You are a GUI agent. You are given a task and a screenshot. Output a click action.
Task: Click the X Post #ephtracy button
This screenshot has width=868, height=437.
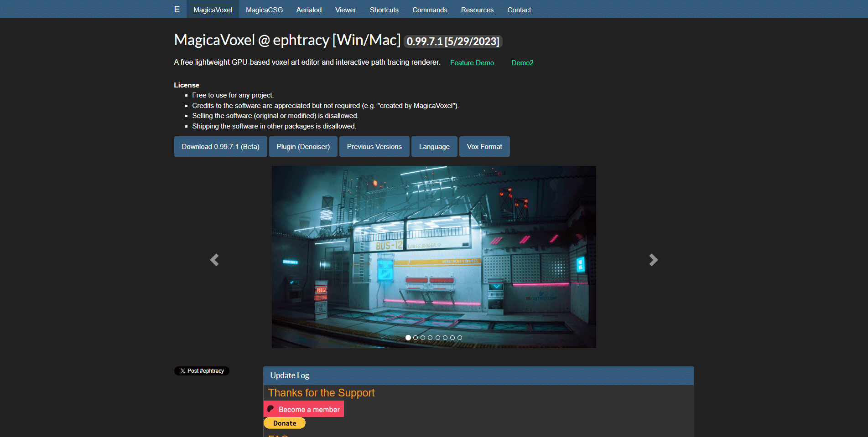(x=202, y=371)
